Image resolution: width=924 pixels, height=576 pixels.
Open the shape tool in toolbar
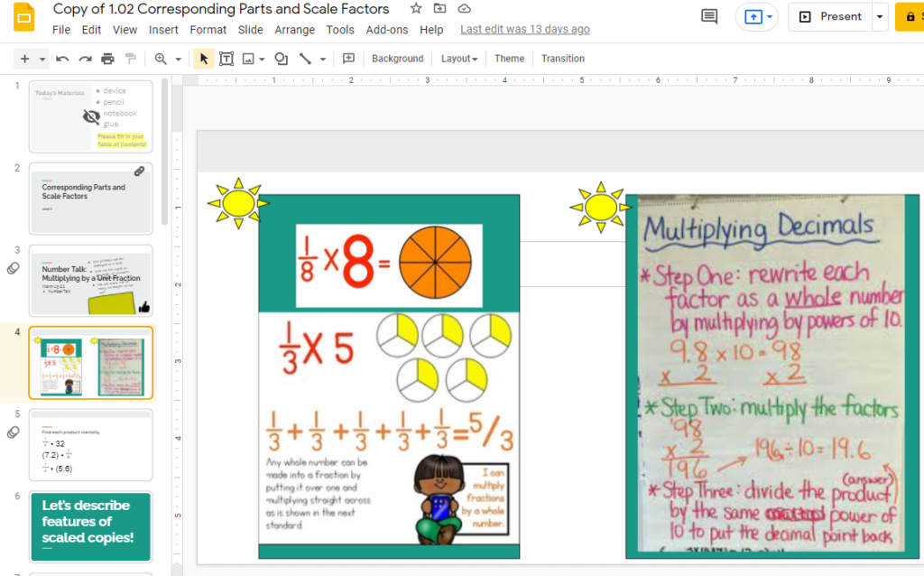click(x=282, y=59)
